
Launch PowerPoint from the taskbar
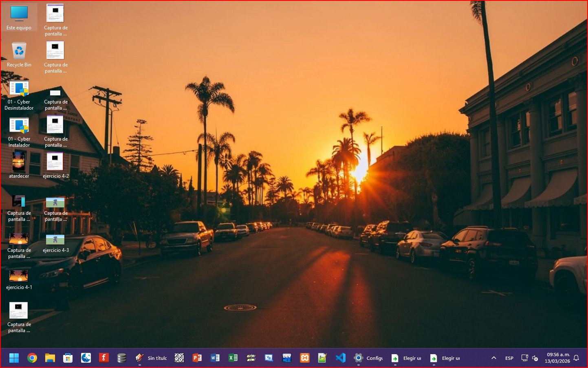click(x=197, y=358)
